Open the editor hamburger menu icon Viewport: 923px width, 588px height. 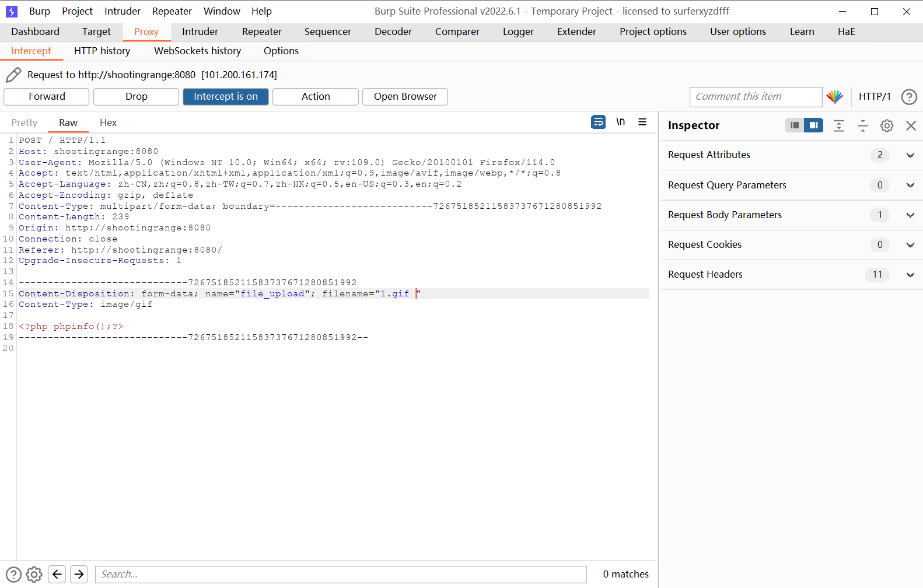pyautogui.click(x=642, y=122)
